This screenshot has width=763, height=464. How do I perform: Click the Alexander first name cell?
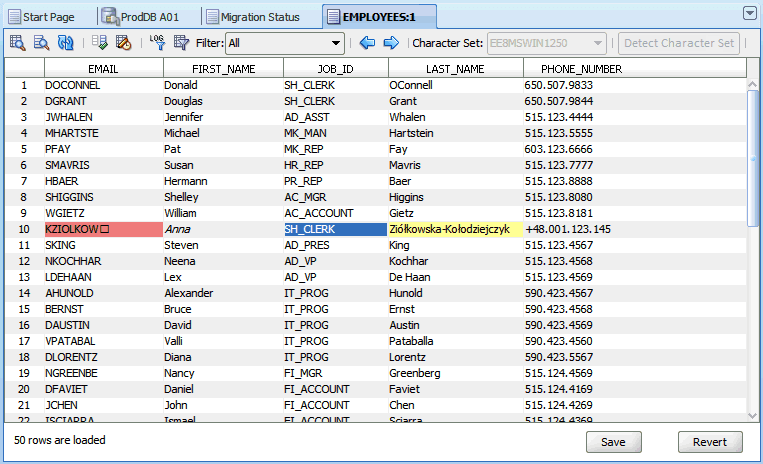coord(223,293)
